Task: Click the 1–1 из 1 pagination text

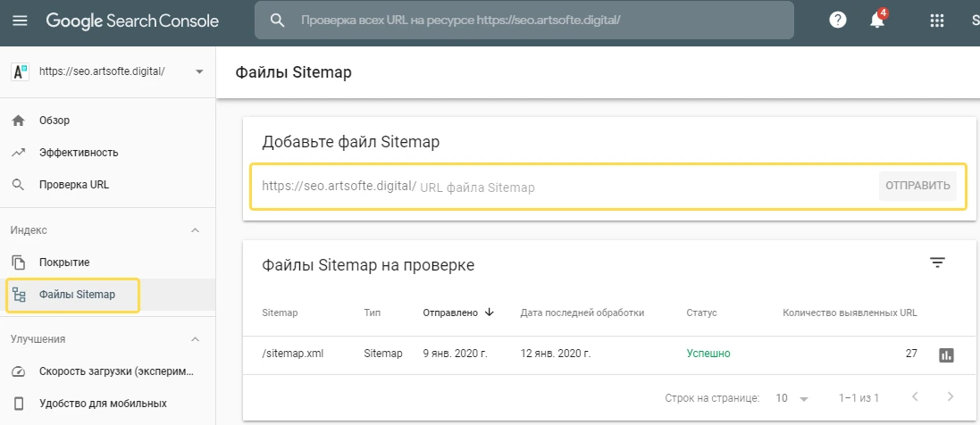Action: point(859,398)
